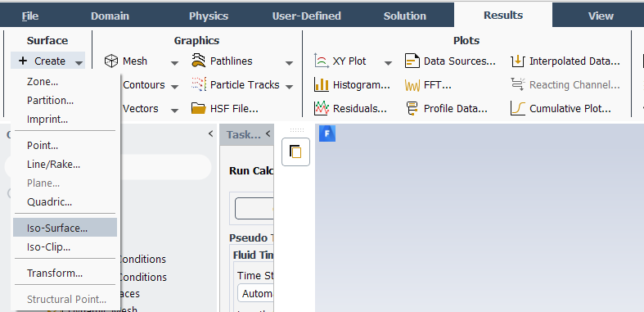644x312 pixels.
Task: Expand the Mesh dropdown arrow
Action: pyautogui.click(x=174, y=63)
